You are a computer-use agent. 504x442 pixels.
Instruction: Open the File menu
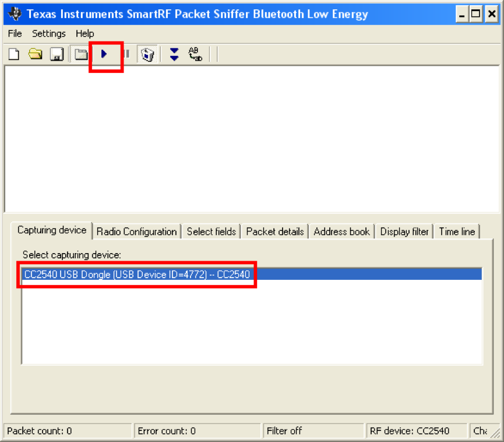click(15, 33)
